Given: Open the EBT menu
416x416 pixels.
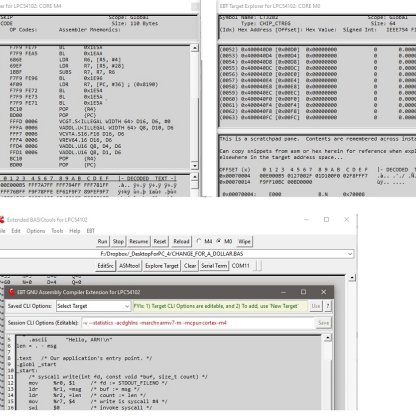Looking at the screenshot, I should pos(91,231).
